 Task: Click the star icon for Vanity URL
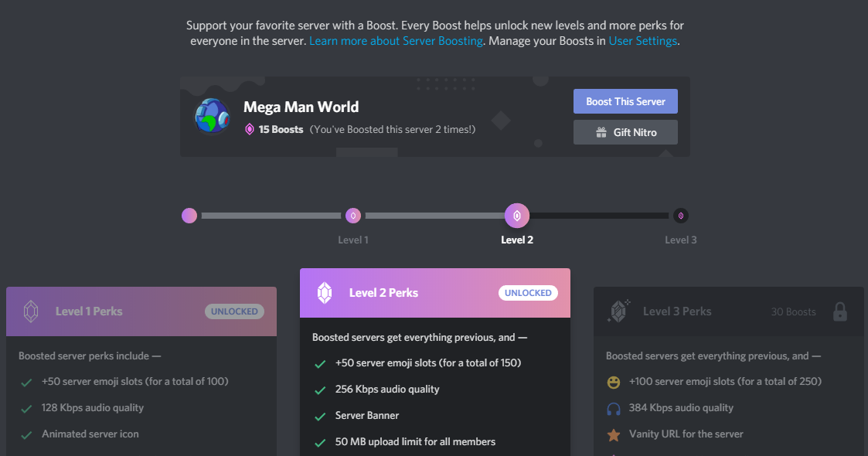click(614, 435)
